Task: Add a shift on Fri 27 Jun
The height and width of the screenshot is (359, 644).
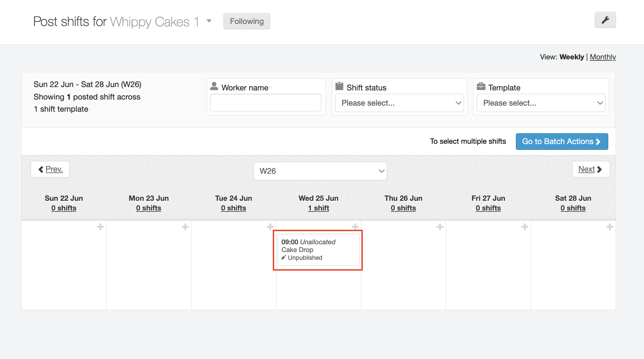Action: (525, 227)
